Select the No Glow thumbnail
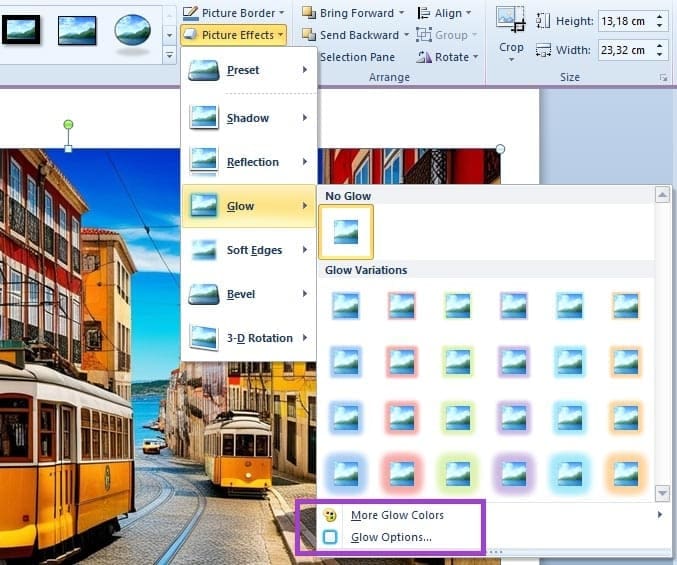The height and width of the screenshot is (565, 677). (346, 232)
